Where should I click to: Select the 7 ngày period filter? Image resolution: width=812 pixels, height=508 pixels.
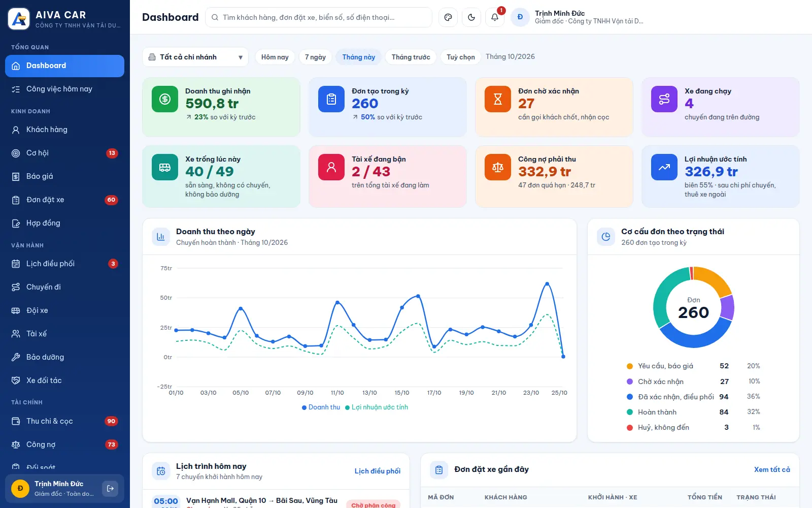315,57
